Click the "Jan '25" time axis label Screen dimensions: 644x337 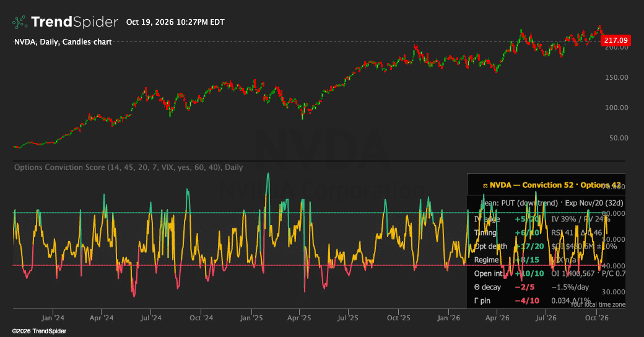pyautogui.click(x=251, y=318)
